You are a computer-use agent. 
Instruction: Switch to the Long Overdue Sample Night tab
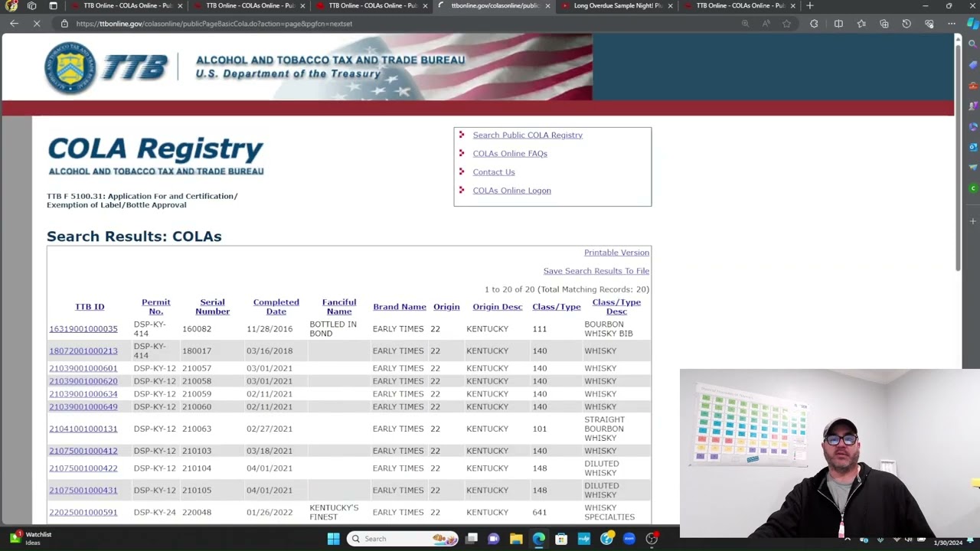pos(616,5)
